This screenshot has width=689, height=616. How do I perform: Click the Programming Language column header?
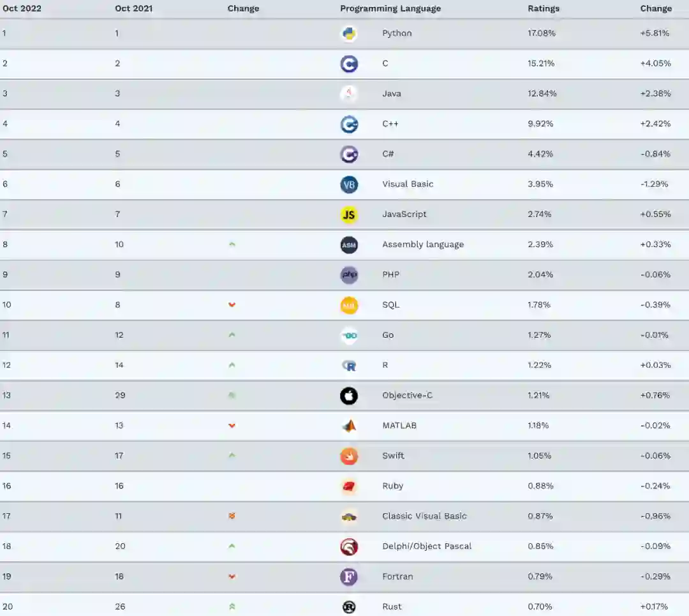click(390, 9)
